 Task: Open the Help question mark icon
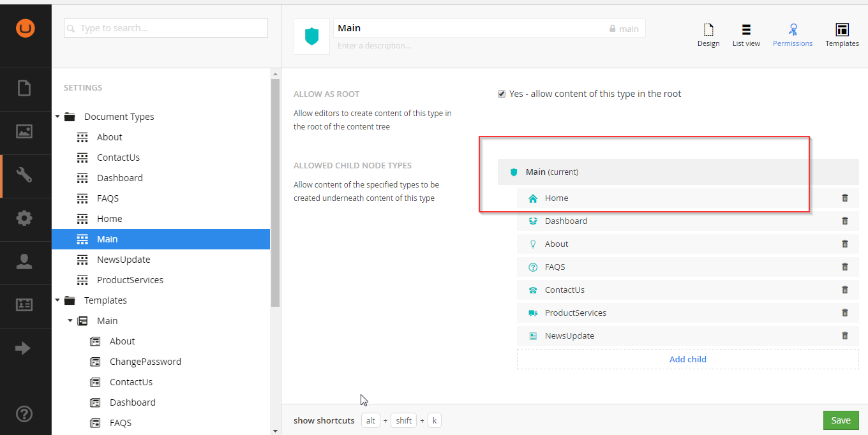(x=24, y=413)
